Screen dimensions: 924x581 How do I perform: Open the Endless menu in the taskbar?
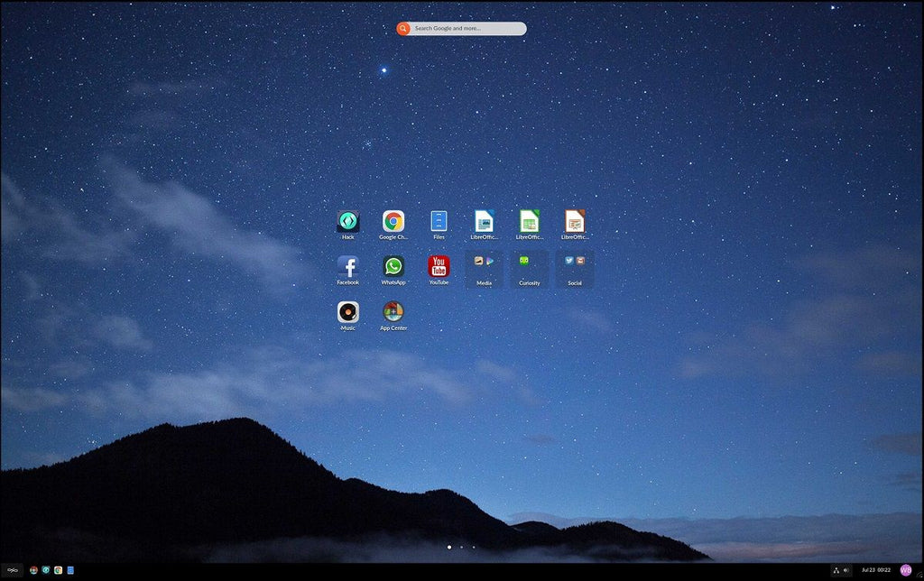tap(12, 569)
